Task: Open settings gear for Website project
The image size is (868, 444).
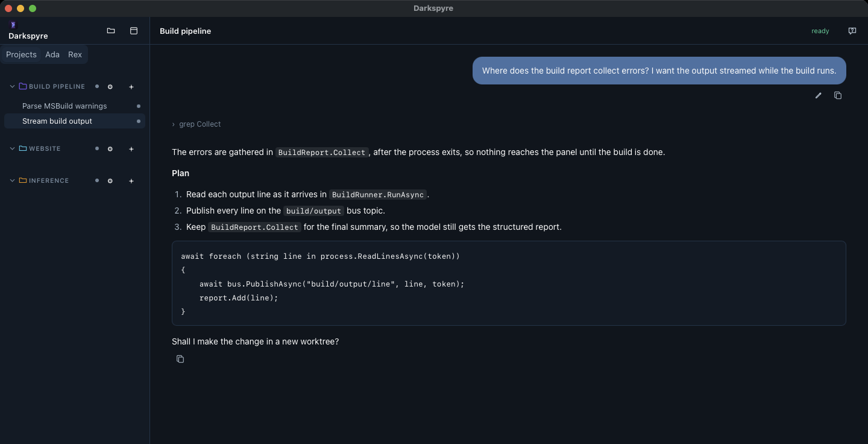Action: coord(110,149)
